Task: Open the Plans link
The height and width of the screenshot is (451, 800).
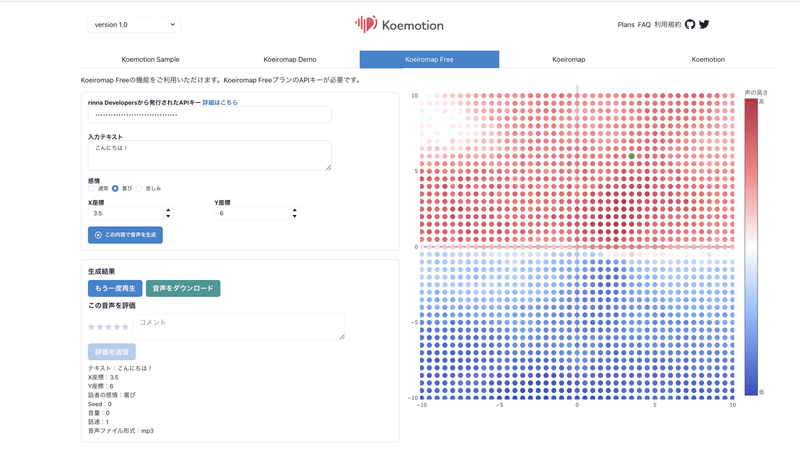Action: point(626,24)
